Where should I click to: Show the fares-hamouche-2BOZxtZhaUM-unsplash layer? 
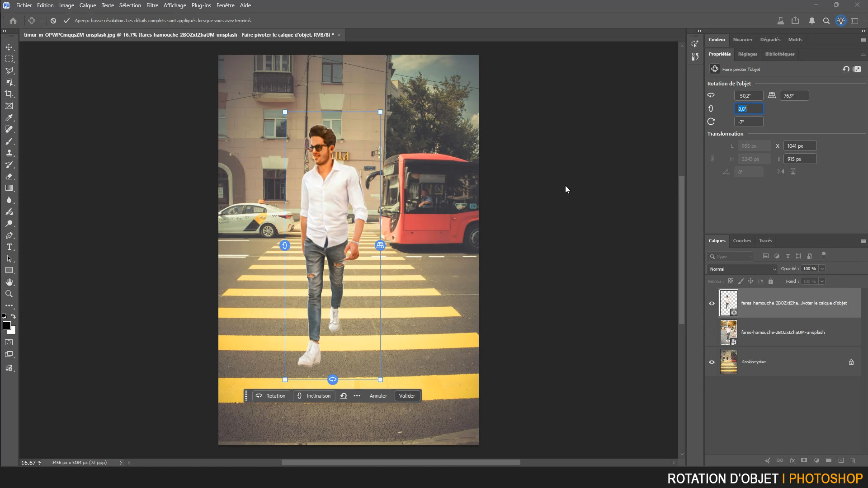712,333
